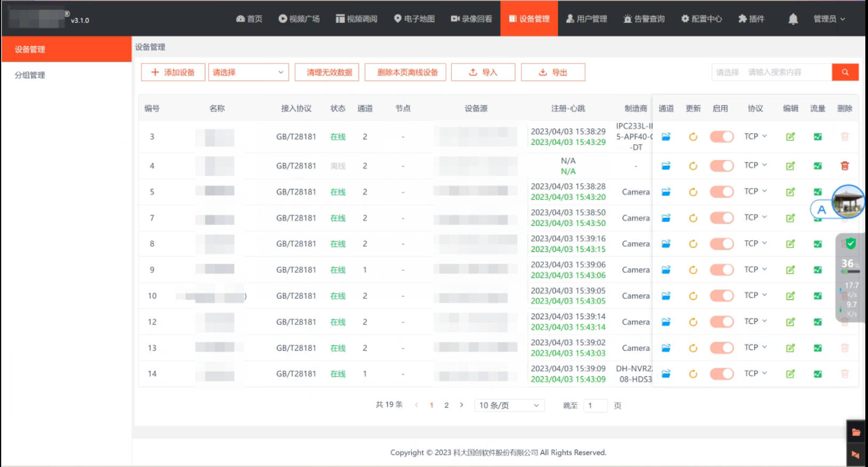The width and height of the screenshot is (868, 467).
Task: View the traffic chart for device number 14
Action: coord(817,374)
